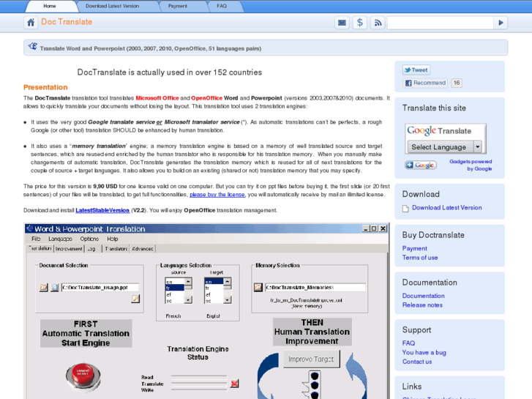Click the document icon beside Download Latest Version

coord(405,208)
